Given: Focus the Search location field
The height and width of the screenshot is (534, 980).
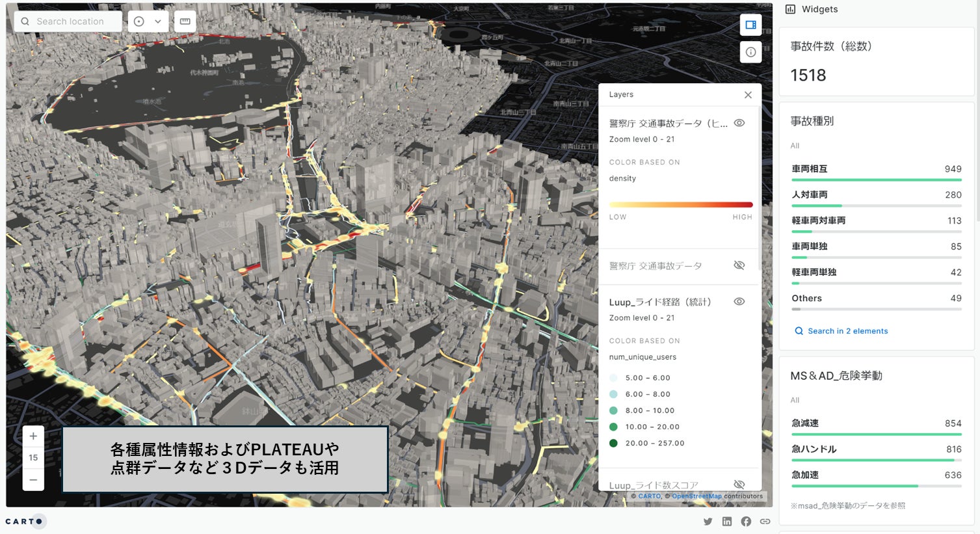Looking at the screenshot, I should [x=68, y=21].
